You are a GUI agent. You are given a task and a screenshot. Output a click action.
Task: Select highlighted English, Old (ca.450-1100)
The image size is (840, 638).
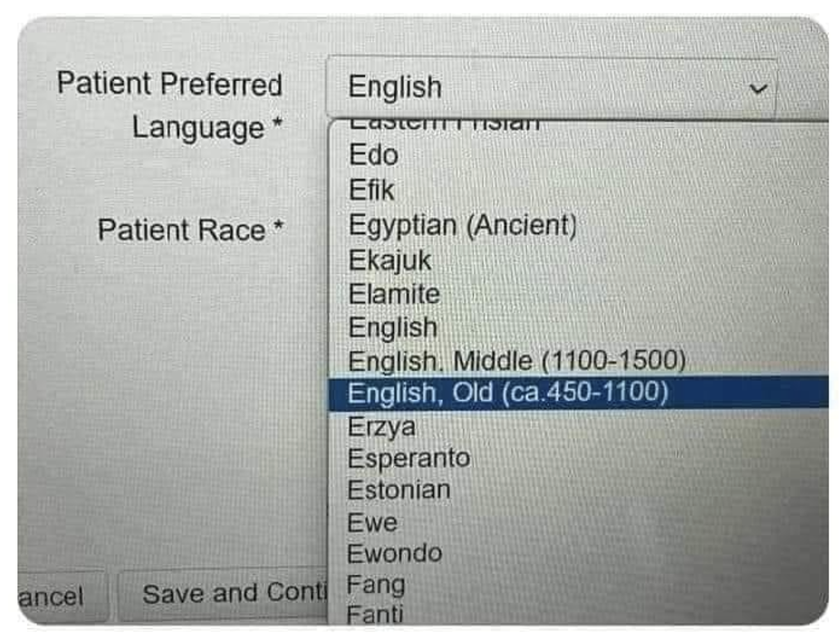coord(508,393)
